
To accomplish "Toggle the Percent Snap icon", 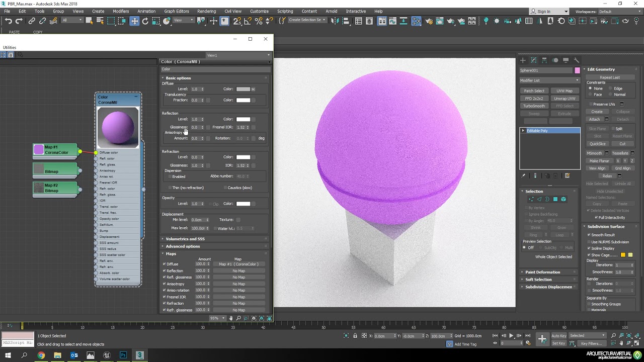I will pyautogui.click(x=259, y=21).
